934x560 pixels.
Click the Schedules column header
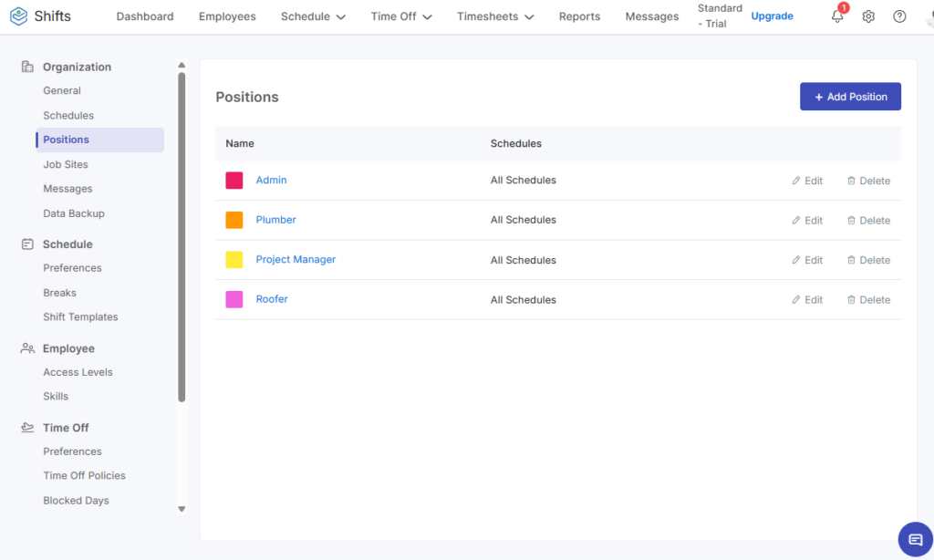(x=516, y=143)
